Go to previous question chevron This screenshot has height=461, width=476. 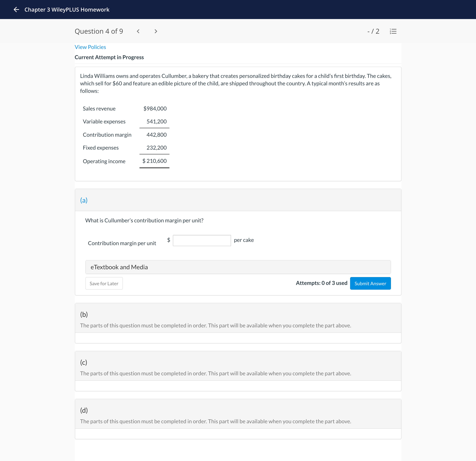[138, 31]
